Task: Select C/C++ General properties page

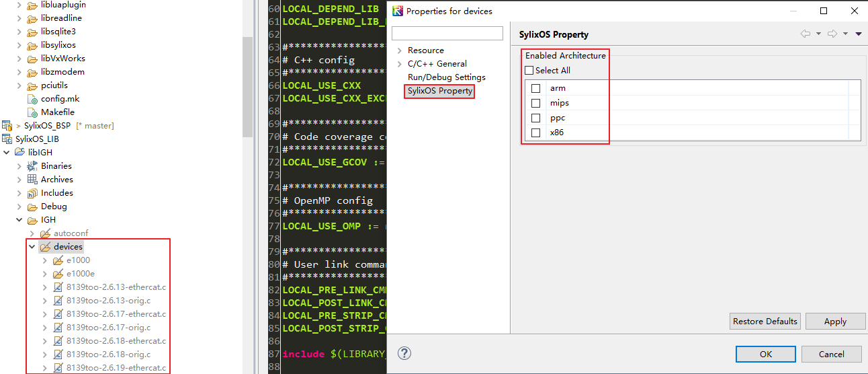Action: [437, 64]
